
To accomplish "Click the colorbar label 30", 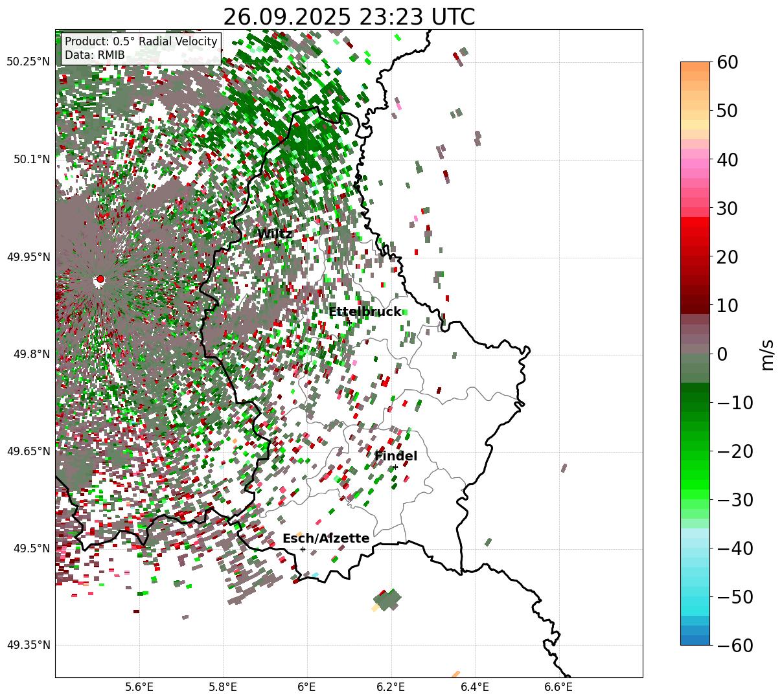I will coord(727,208).
